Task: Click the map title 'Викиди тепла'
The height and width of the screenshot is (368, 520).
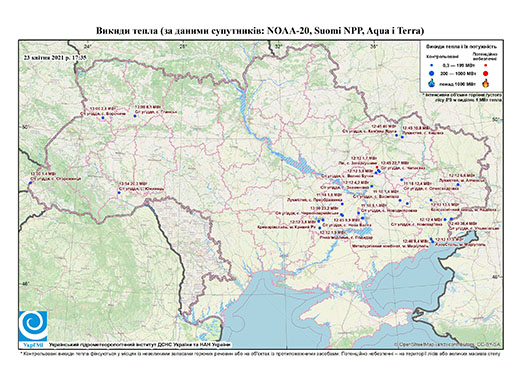Action: [127, 31]
